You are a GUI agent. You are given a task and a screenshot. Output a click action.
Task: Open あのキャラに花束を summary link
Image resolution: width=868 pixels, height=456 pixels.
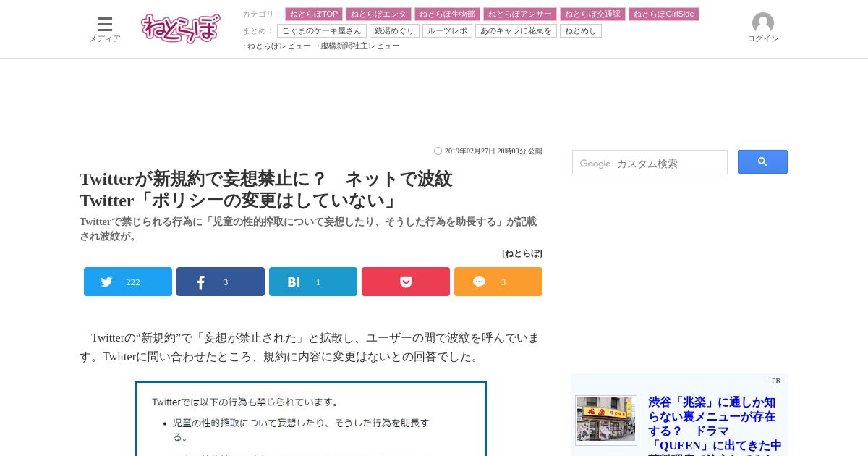coord(516,30)
